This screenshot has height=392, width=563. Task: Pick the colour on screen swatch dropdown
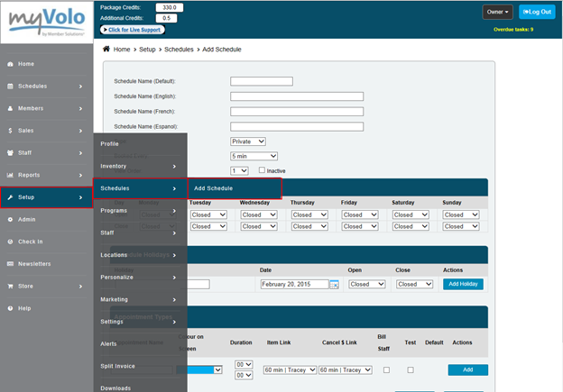point(198,369)
